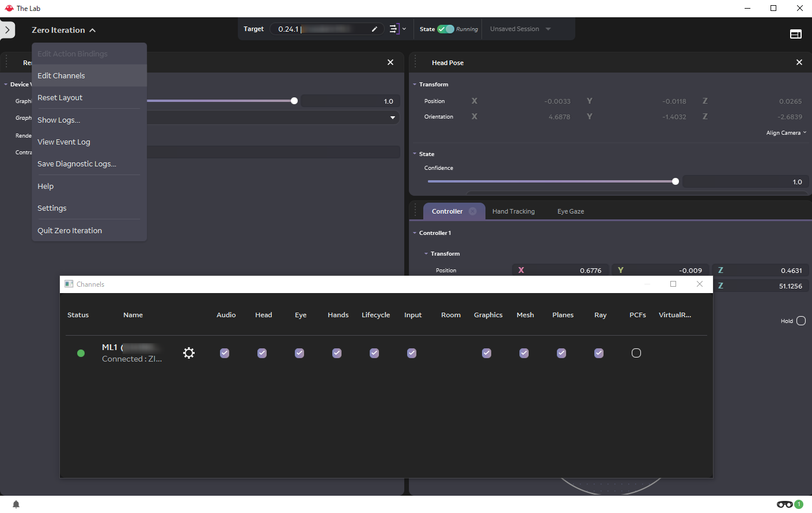812x513 pixels.
Task: Open the Align Camera dropdown
Action: [x=786, y=132]
